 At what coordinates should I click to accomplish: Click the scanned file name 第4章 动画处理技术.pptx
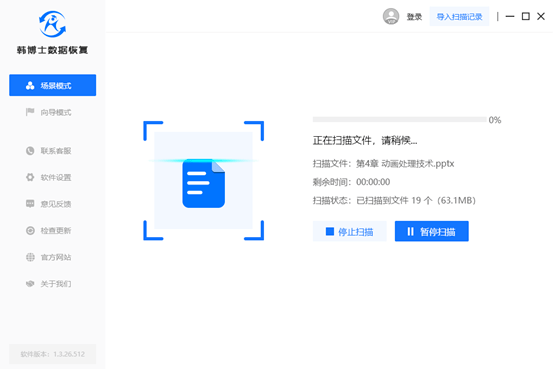pyautogui.click(x=405, y=164)
